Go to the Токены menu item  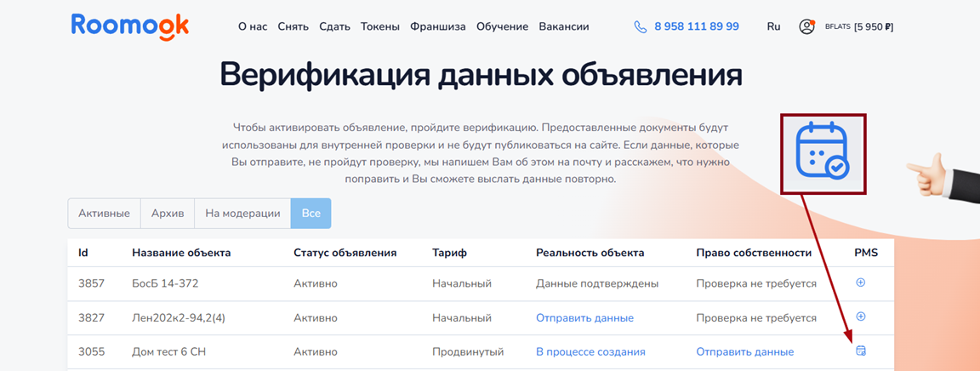(x=380, y=26)
